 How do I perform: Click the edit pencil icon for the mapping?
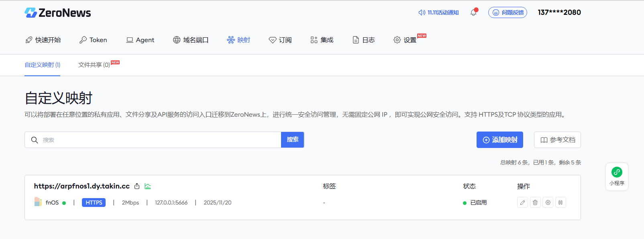(522, 203)
